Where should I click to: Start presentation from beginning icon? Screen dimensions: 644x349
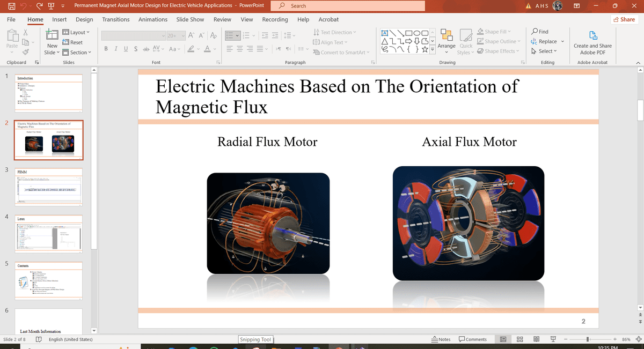[x=50, y=5]
